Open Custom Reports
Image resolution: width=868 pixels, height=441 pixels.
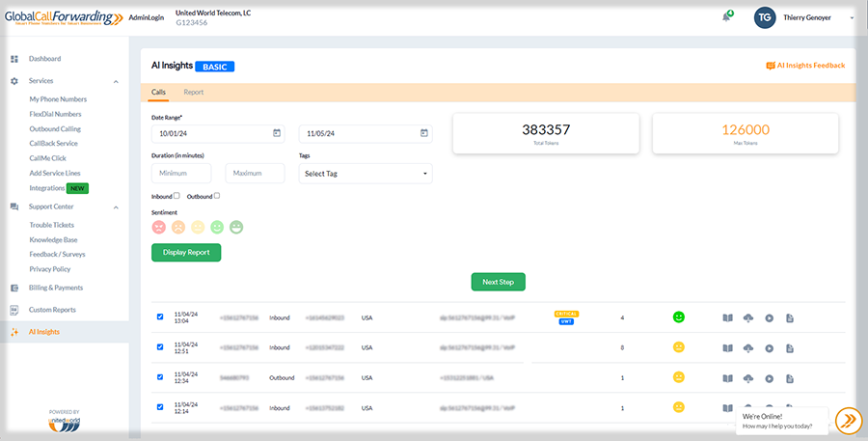point(52,310)
